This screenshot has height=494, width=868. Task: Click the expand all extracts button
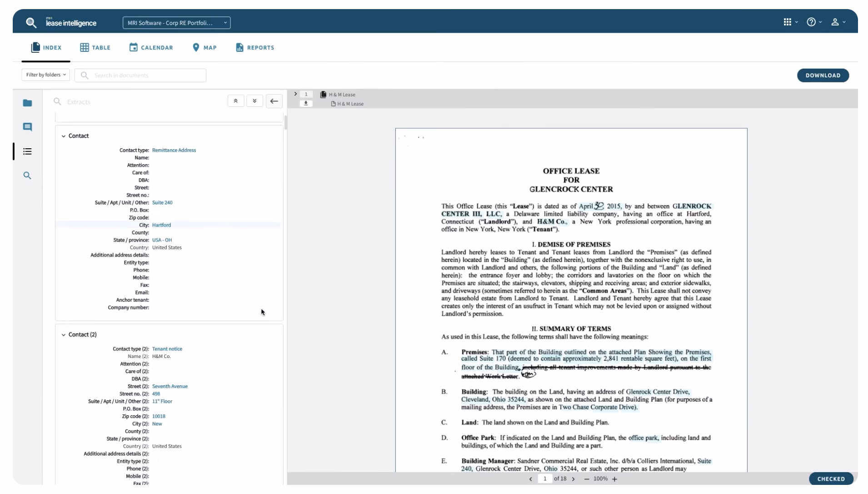click(x=254, y=101)
